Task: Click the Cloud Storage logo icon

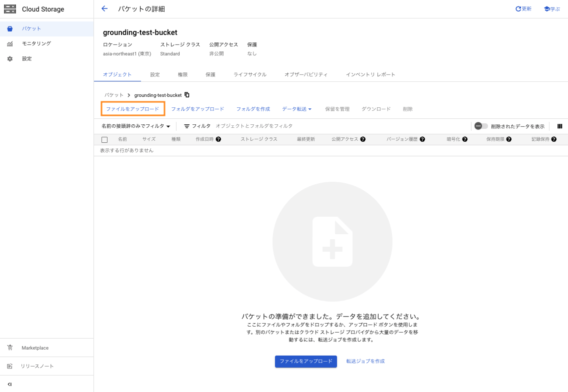Action: pyautogui.click(x=10, y=9)
